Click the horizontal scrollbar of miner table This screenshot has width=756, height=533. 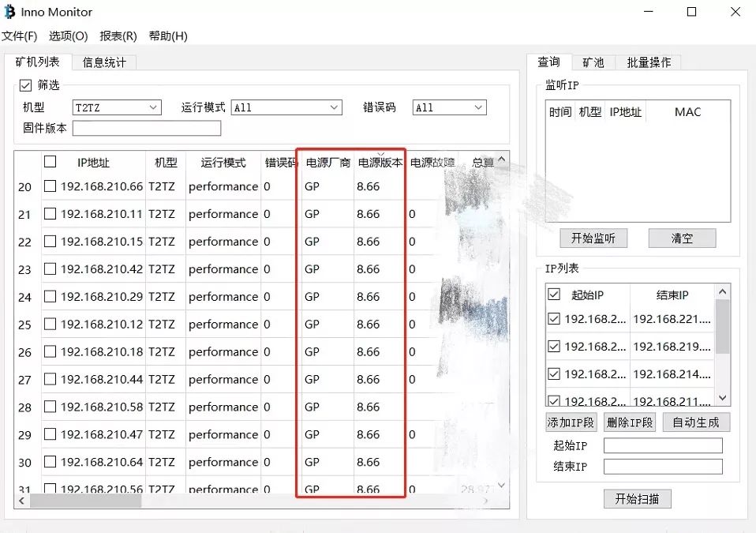(x=85, y=501)
